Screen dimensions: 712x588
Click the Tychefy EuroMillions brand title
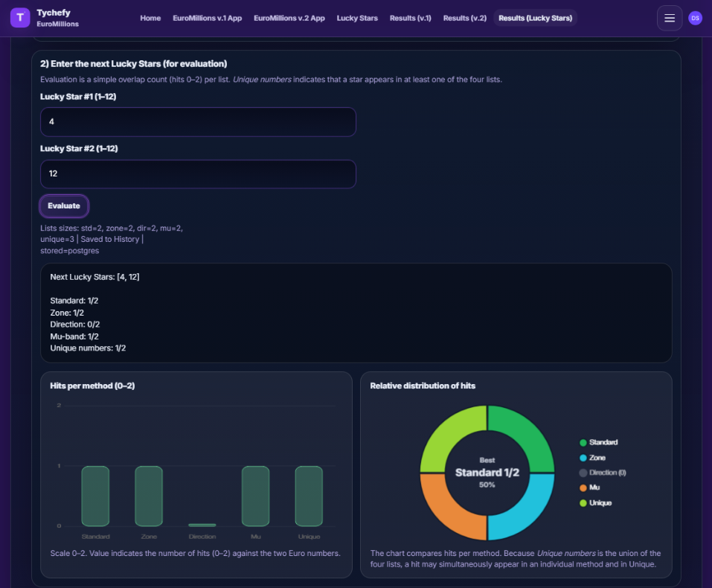click(57, 19)
